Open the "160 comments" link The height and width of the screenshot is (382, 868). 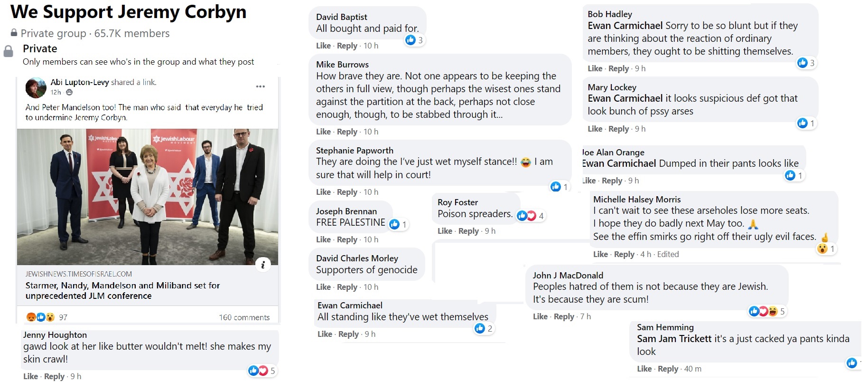[x=244, y=317]
